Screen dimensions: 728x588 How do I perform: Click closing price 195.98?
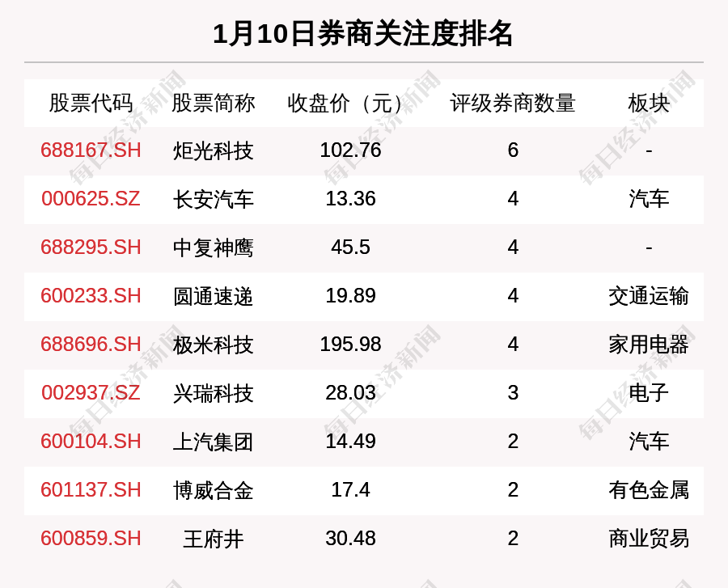coord(350,345)
